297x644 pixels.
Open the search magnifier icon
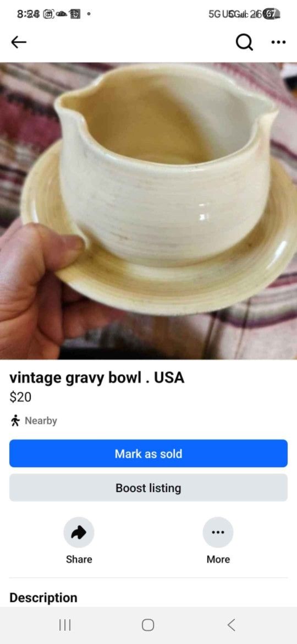point(245,42)
